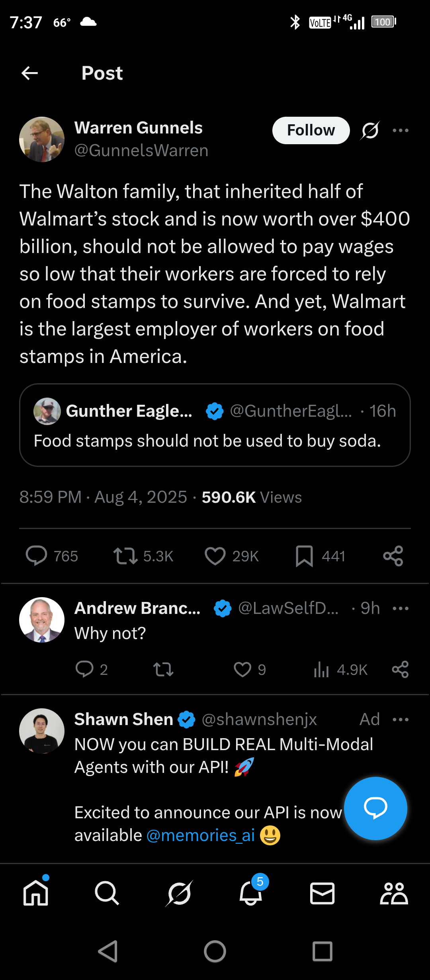
Task: Open Search in bottom navigation
Action: point(107,893)
